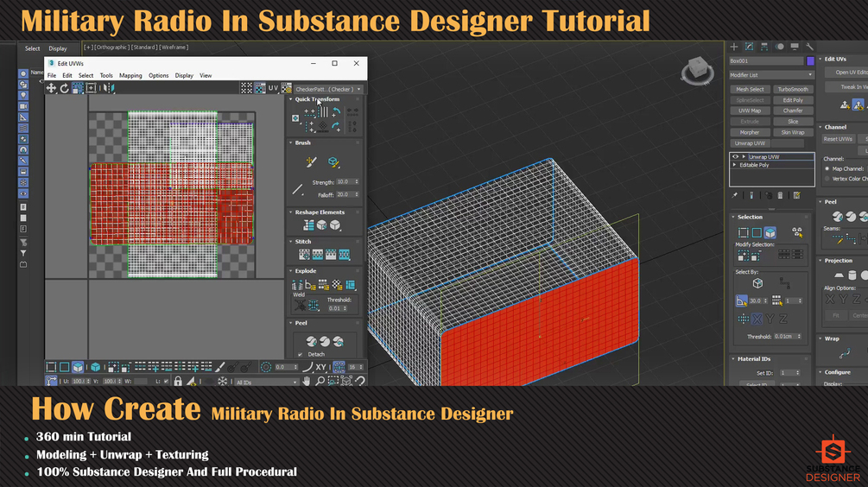Select the Freeform mode tool in UV editor
The width and height of the screenshot is (868, 487).
[92, 88]
